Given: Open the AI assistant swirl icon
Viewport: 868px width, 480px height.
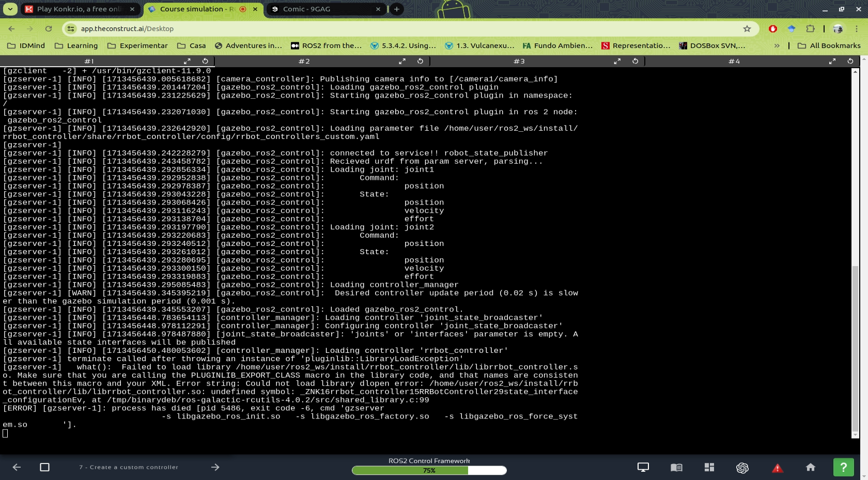Looking at the screenshot, I should [742, 468].
